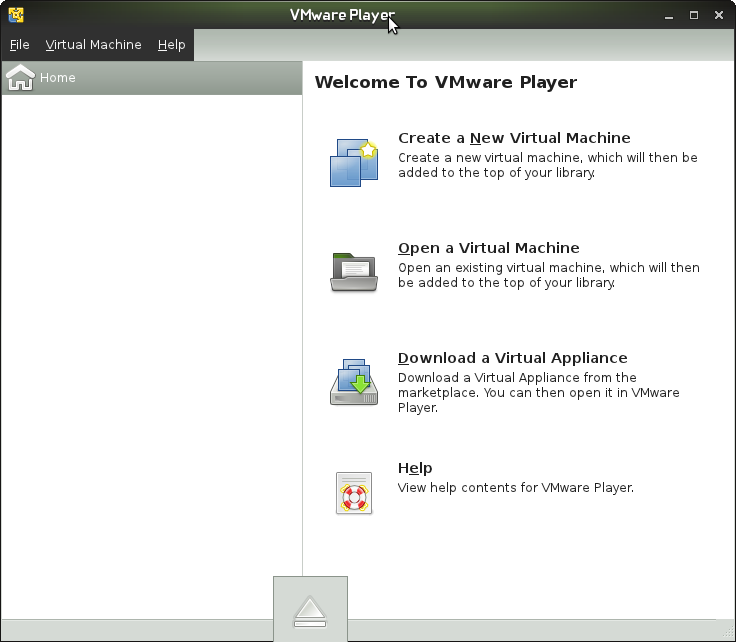Open the Virtual Machine menu
The width and height of the screenshot is (736, 642).
[x=93, y=45]
